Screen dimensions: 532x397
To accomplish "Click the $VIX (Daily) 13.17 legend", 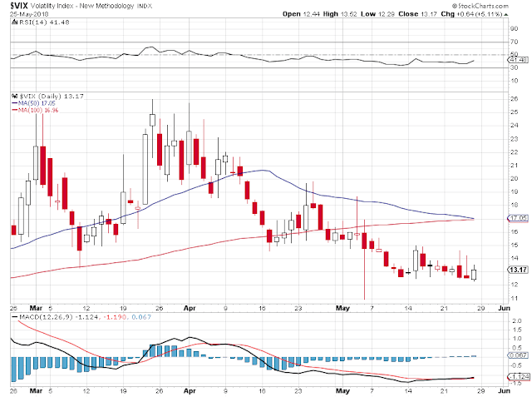I will 48,97.
